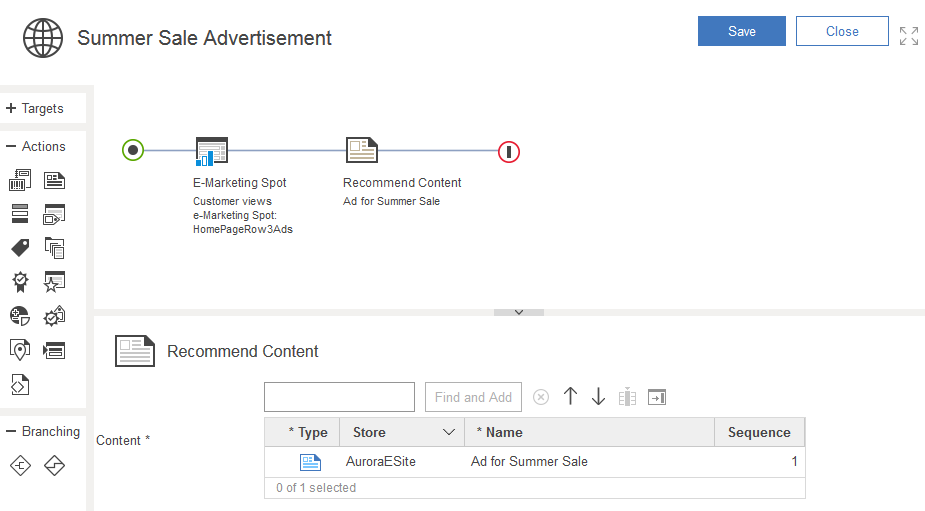This screenshot has height=511, width=925.
Task: Select the E-Marketing Spot flow element
Action: click(212, 152)
